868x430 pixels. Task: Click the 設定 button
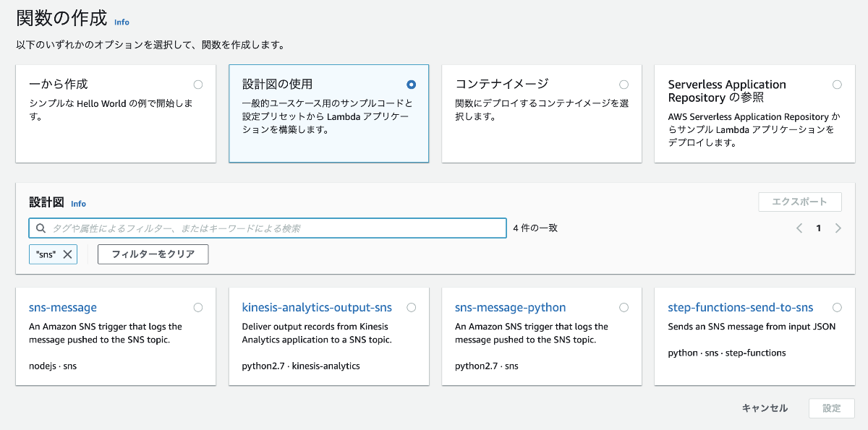point(832,408)
